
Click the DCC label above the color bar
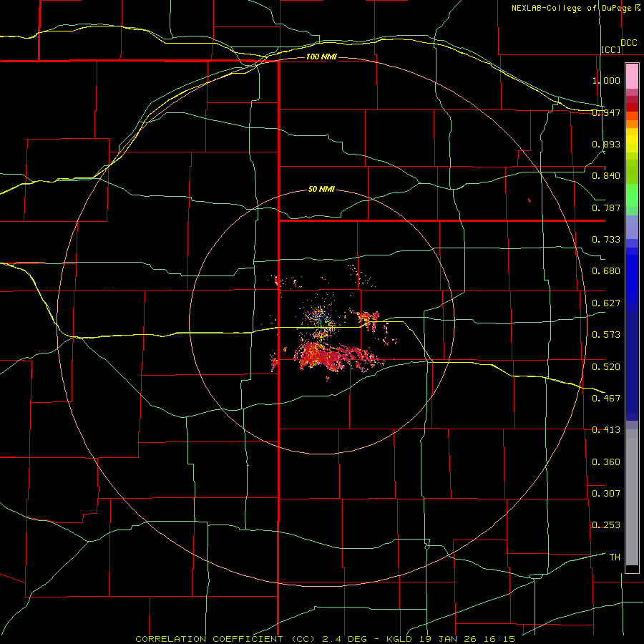[x=629, y=43]
